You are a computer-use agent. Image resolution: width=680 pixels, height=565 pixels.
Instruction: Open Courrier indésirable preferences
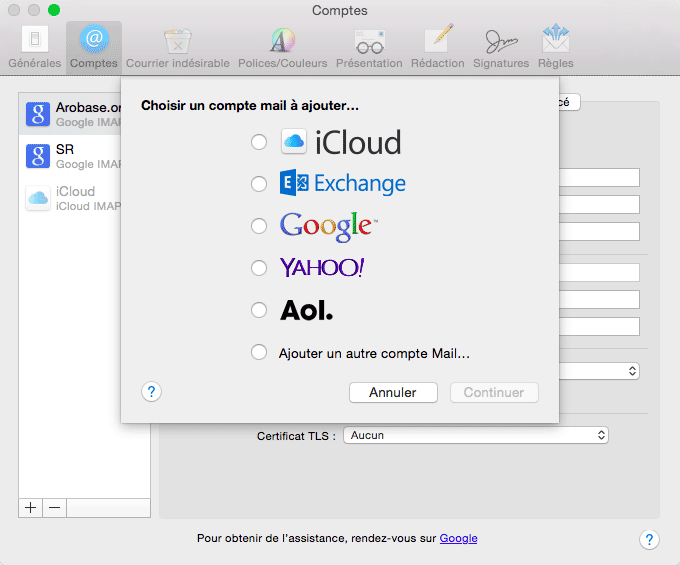click(x=177, y=47)
